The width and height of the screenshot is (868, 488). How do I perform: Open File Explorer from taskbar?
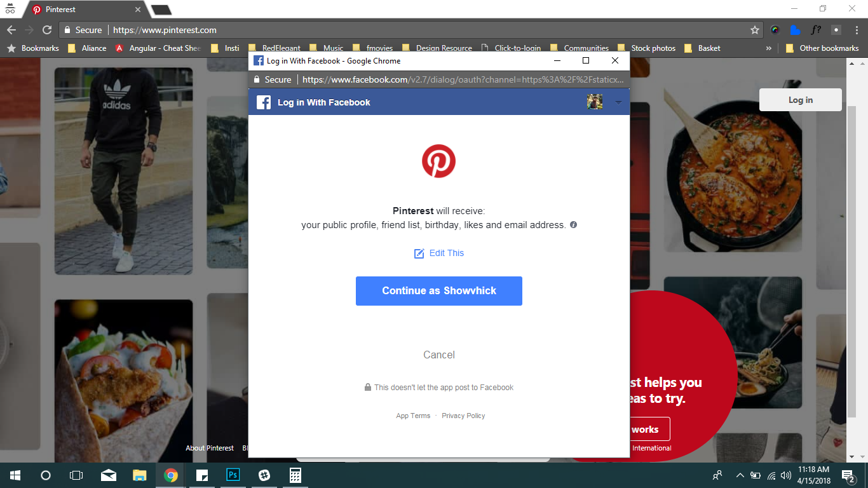(x=140, y=475)
